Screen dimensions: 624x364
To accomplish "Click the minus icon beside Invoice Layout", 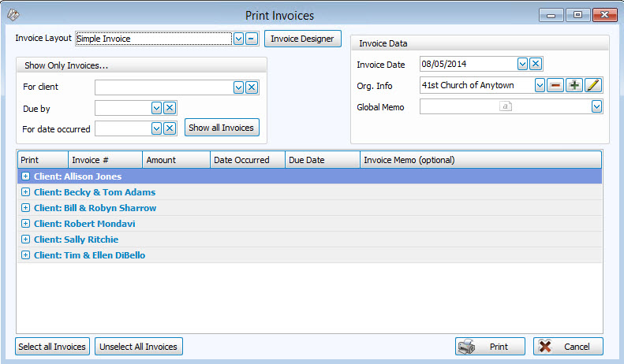I will [251, 39].
